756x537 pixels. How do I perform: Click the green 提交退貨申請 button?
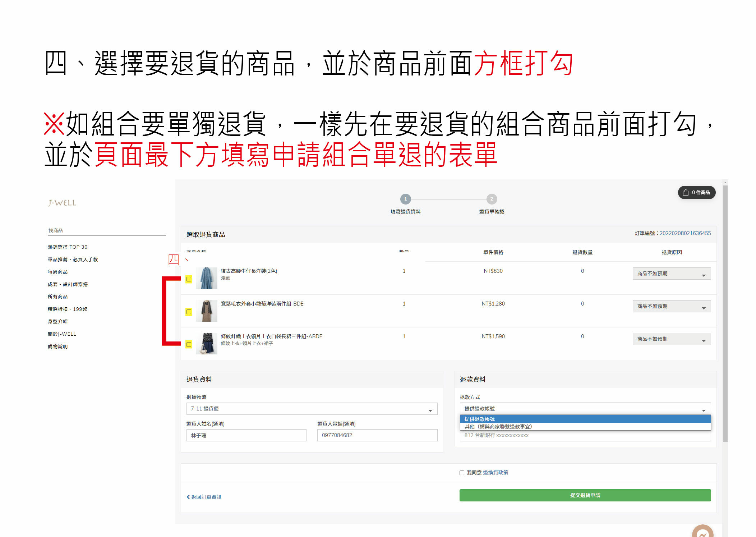(585, 495)
